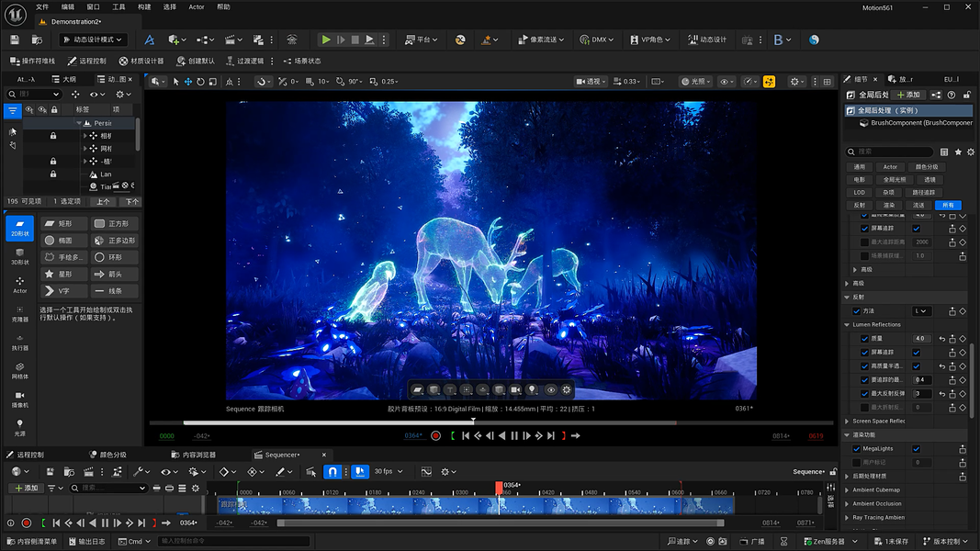Select the 3D形状 shapes category
This screenshot has width=980, height=551.
click(x=19, y=257)
